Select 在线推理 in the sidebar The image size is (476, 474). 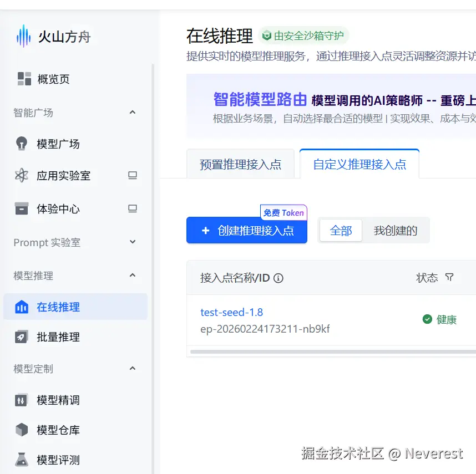coord(75,307)
